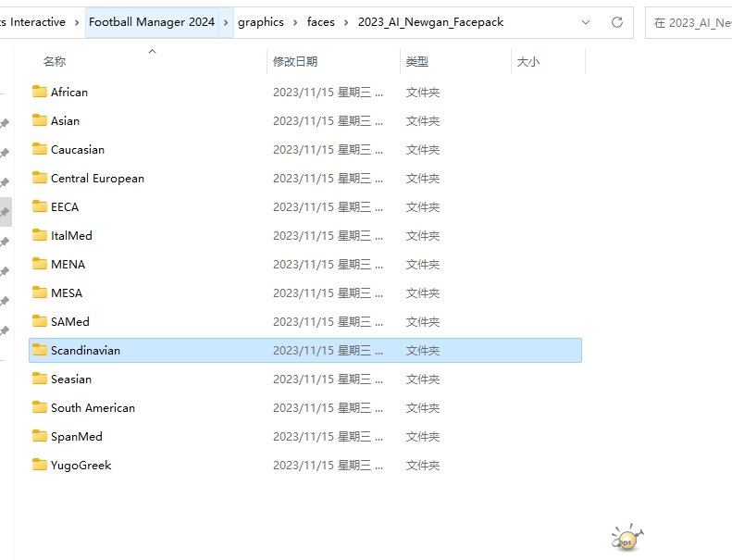Click the modified date of YugoGreek row
Screen dimensions: 732x560
328,466
